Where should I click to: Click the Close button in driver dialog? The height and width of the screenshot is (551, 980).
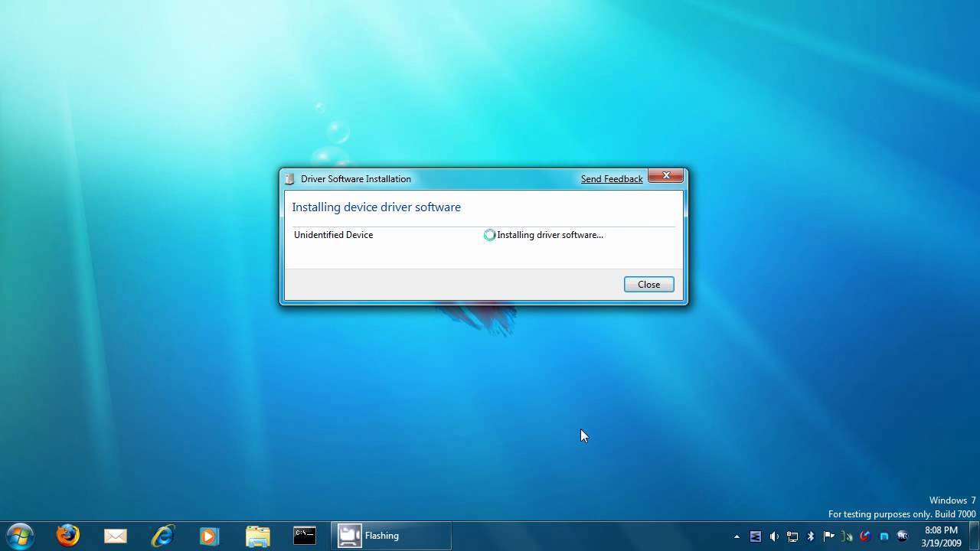[x=648, y=285]
